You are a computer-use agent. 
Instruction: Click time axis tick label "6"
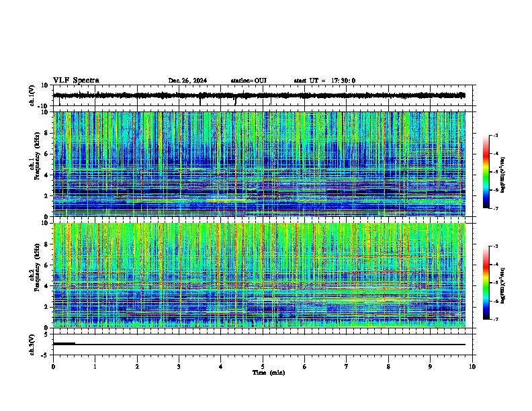click(x=305, y=367)
